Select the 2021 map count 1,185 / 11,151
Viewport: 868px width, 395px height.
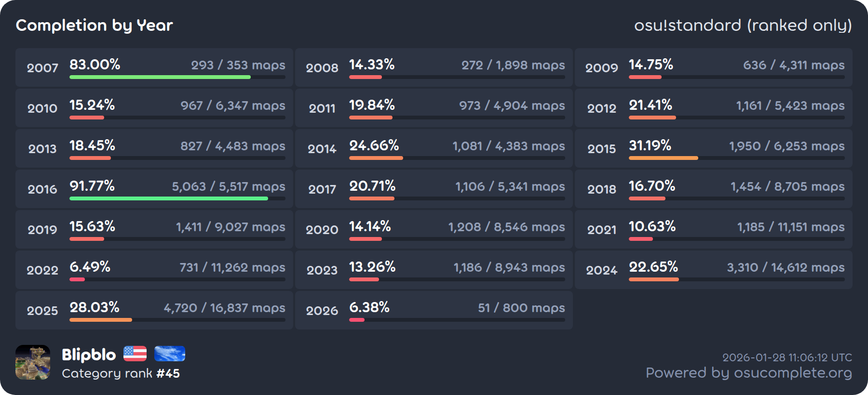791,227
